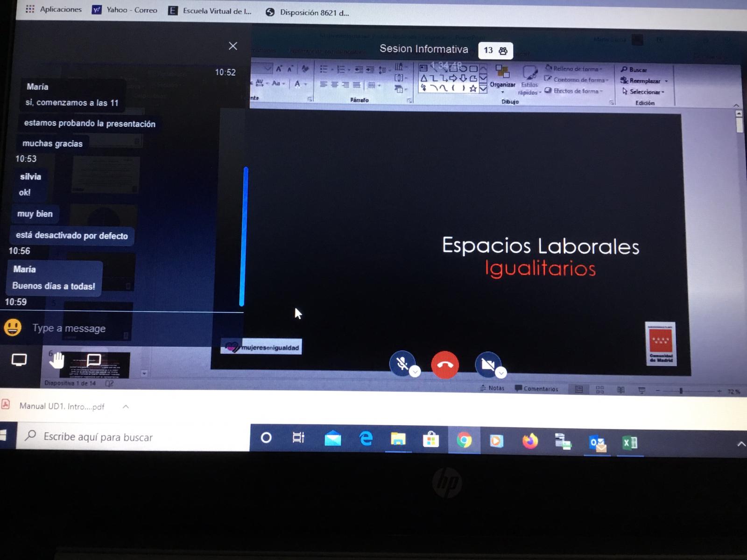Toggle the chat panel icon
This screenshot has width=747, height=560.
pyautogui.click(x=94, y=360)
